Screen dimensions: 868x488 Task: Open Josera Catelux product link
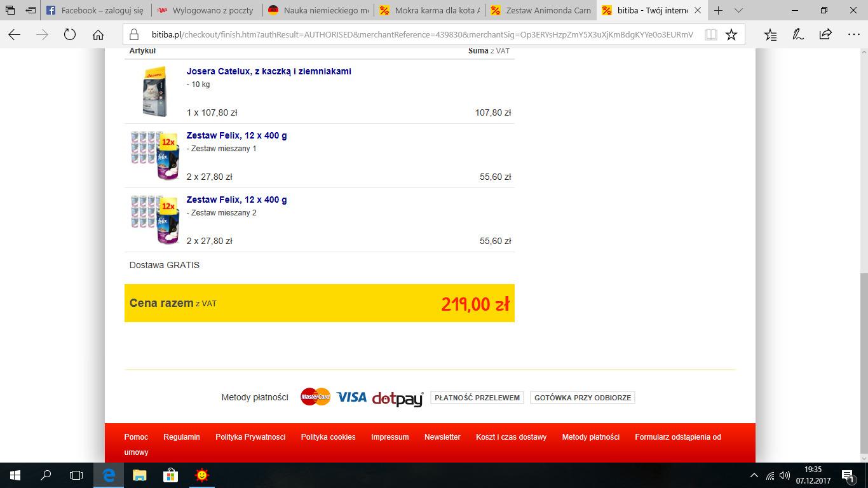(x=269, y=71)
